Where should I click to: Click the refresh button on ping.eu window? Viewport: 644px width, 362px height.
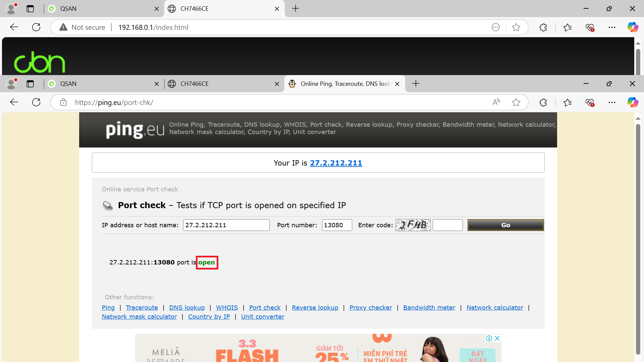point(36,102)
